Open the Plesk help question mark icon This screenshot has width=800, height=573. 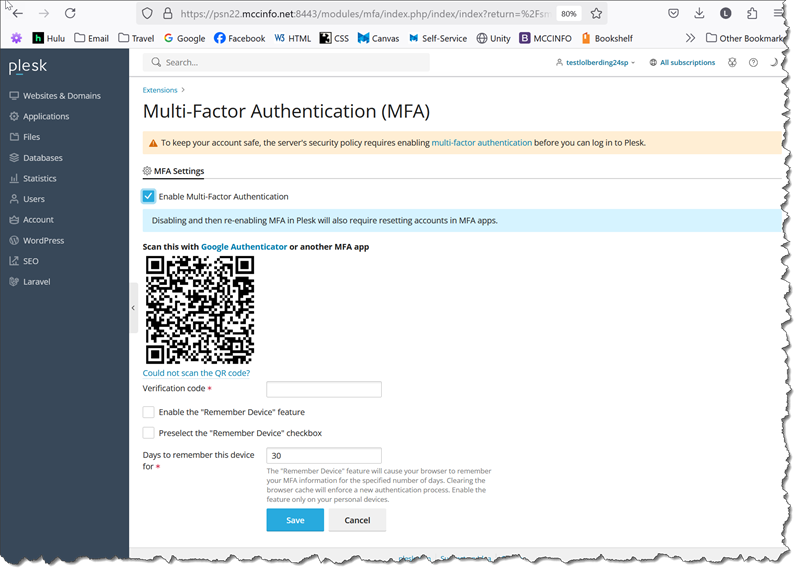coord(753,63)
